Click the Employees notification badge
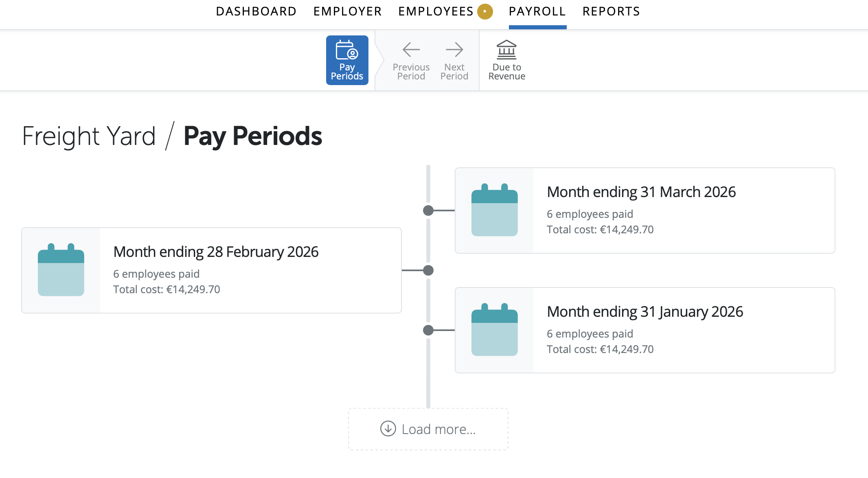 click(485, 11)
